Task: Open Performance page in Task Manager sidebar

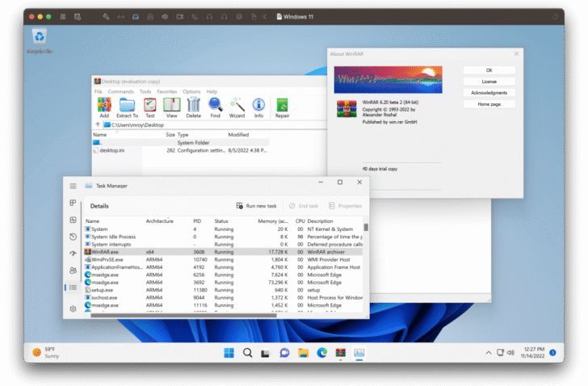Action: (x=73, y=220)
